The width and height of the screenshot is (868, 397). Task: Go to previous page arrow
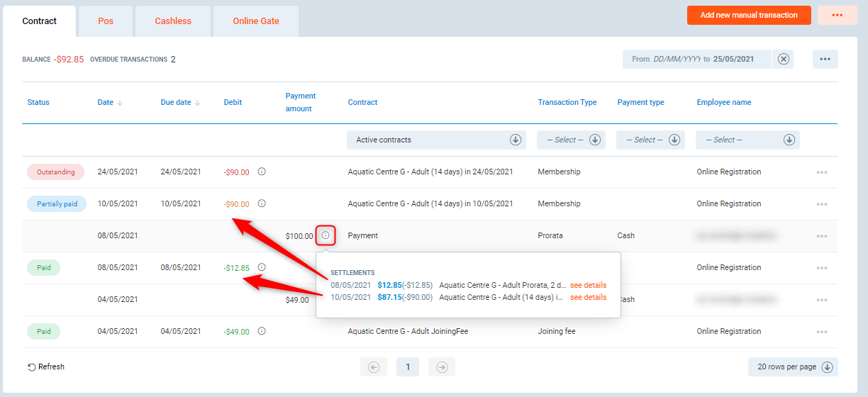[374, 367]
